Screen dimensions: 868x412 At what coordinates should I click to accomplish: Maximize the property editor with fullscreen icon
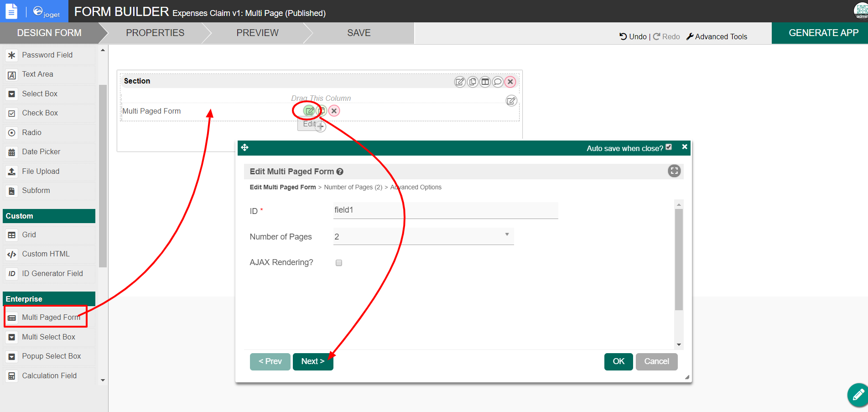click(x=674, y=171)
